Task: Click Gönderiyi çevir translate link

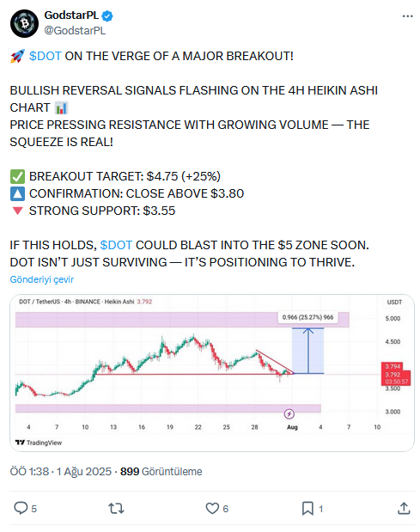Action: (x=42, y=279)
